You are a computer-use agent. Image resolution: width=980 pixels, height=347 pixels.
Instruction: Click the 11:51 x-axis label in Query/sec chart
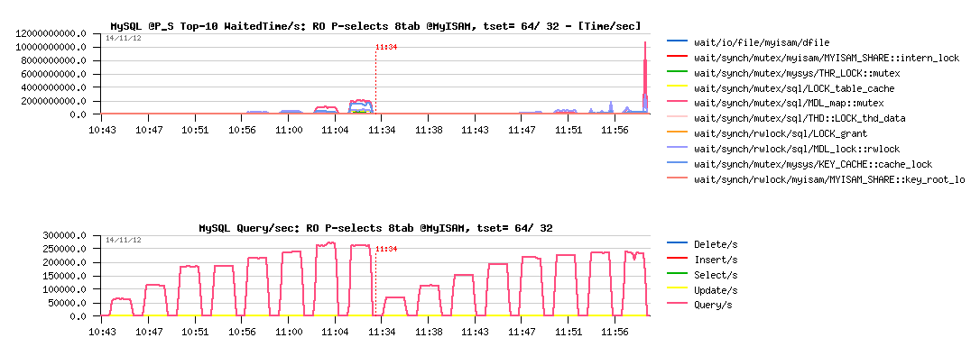click(569, 332)
